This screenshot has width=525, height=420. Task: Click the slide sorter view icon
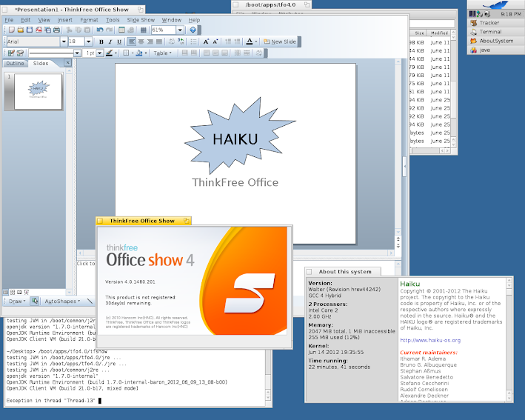pos(13,292)
